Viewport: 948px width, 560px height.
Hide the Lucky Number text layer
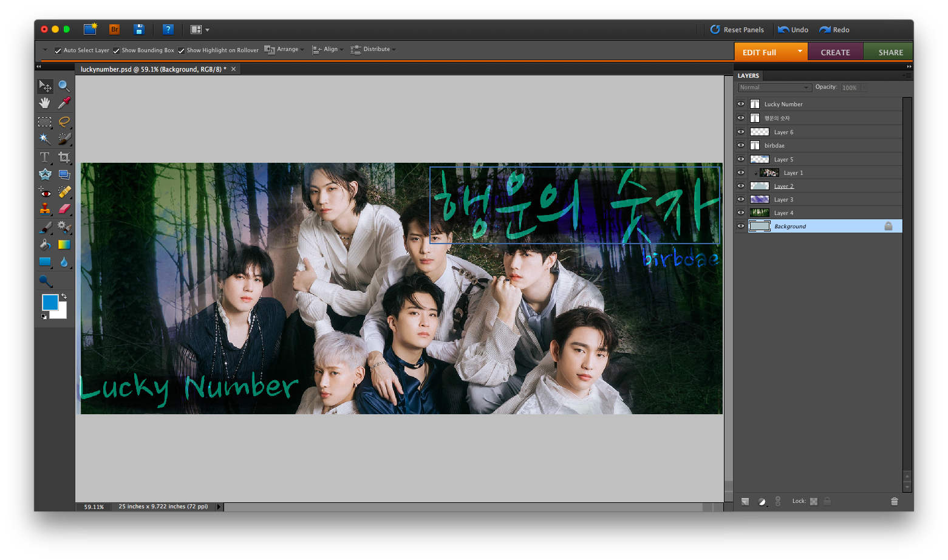[741, 104]
